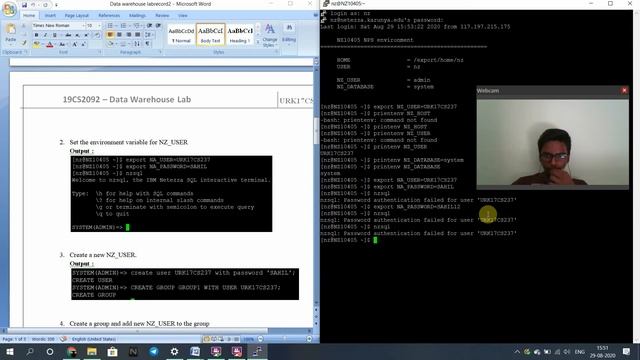This screenshot has width=640, height=360.
Task: Apply Italic formatting
Action: coord(45,35)
